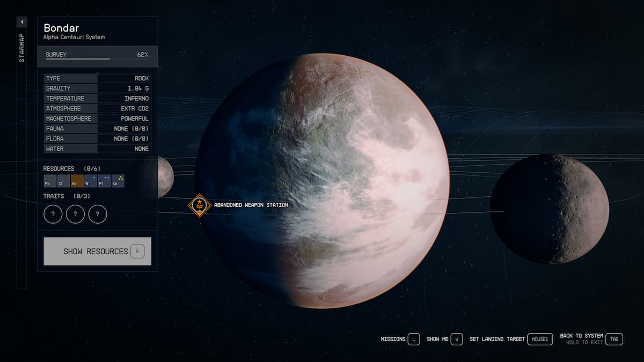
Task: Select the Pb lead resource tile
Action: (x=50, y=181)
